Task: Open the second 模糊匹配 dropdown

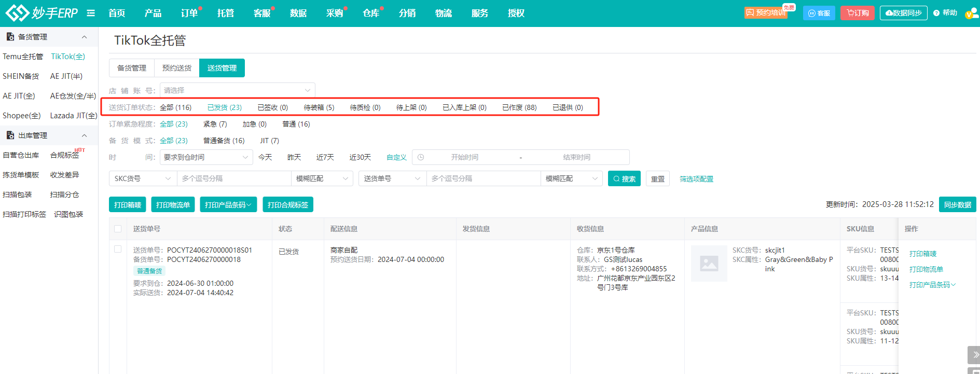Action: (x=572, y=178)
